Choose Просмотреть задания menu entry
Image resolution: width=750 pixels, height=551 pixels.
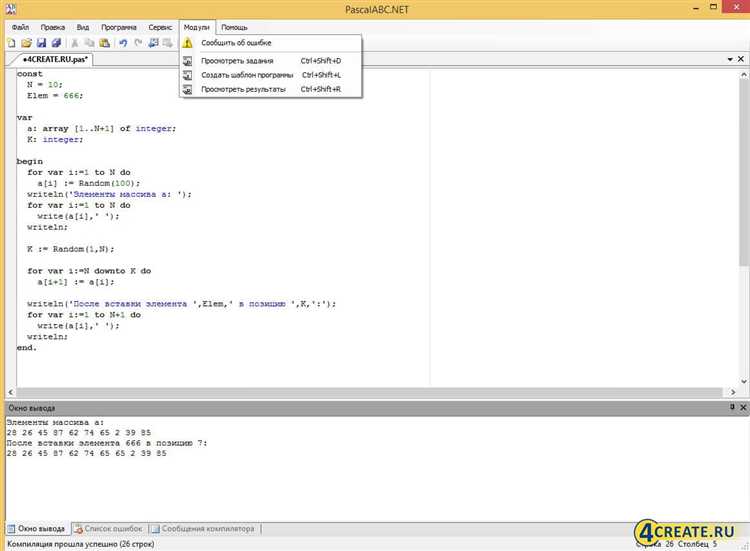click(271, 61)
